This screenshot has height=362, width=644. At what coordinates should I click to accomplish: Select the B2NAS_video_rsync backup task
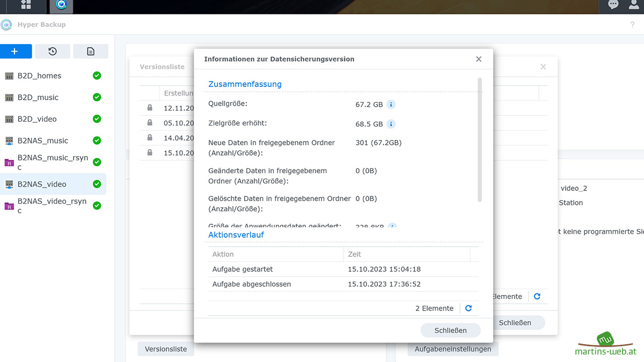point(53,205)
